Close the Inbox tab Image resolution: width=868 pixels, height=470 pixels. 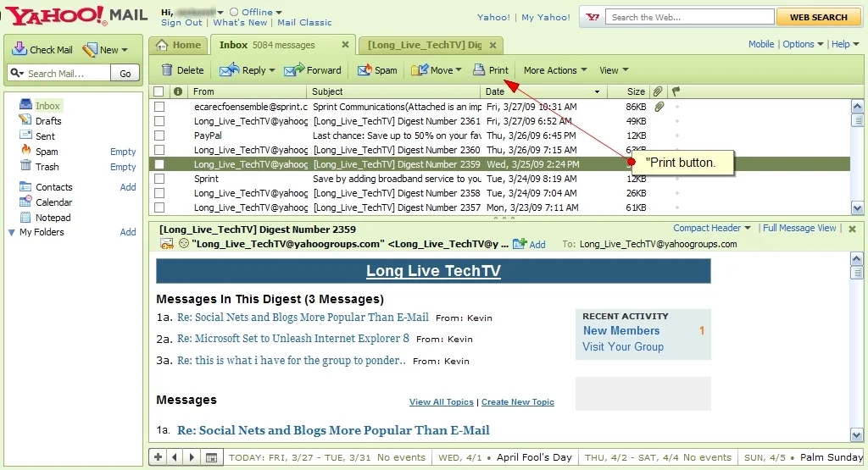click(345, 45)
